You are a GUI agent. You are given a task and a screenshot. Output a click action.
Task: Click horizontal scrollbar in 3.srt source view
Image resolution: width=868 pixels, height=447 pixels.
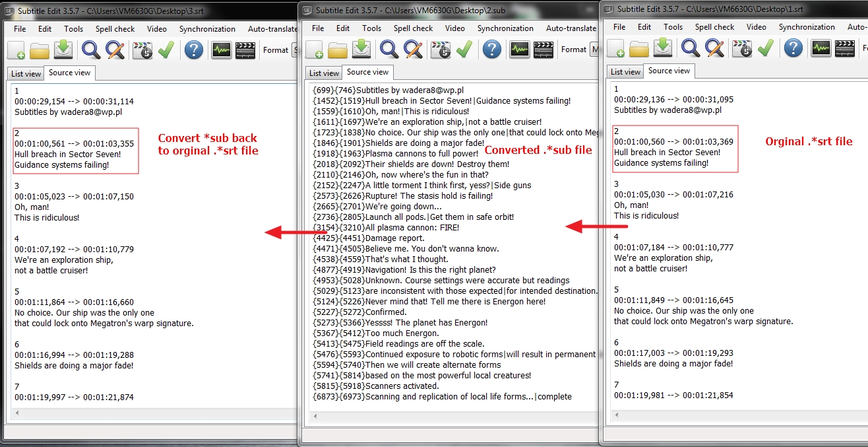click(153, 413)
